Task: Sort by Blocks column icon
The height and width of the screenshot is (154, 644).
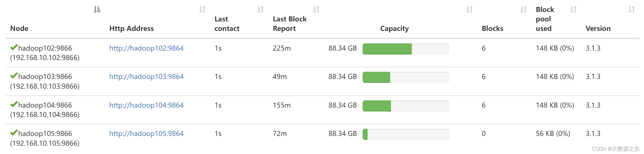Action: click(523, 9)
